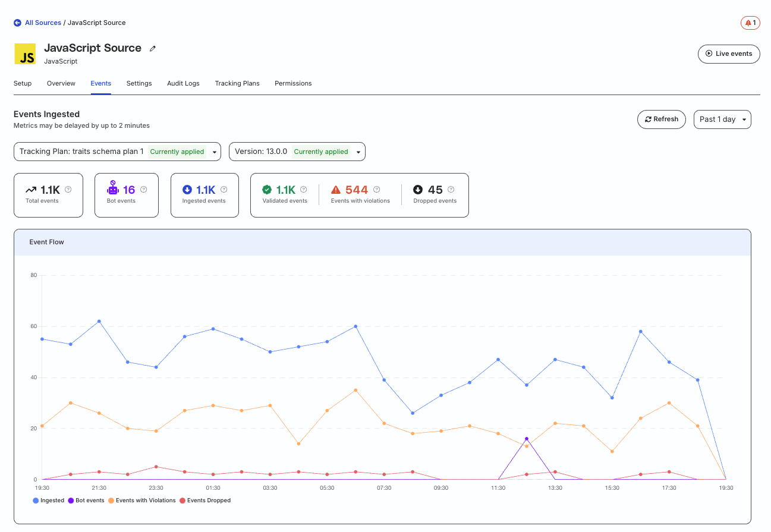The height and width of the screenshot is (532, 771).
Task: Switch to the Overview tab
Action: click(61, 83)
